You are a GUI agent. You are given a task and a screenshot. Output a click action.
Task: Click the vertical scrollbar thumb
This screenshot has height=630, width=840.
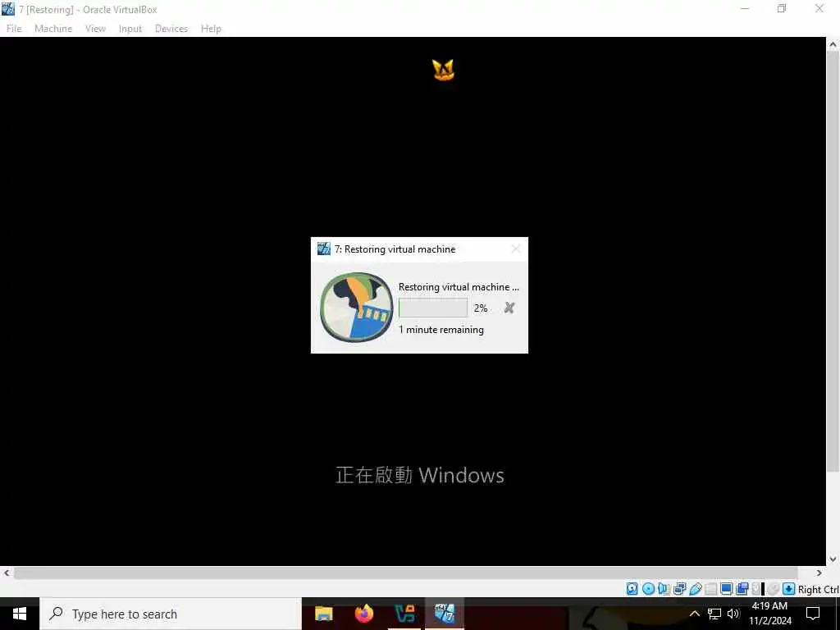pos(833,262)
